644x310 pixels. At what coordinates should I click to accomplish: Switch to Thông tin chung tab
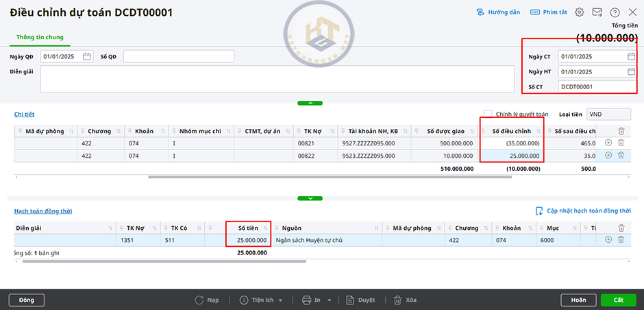point(40,36)
